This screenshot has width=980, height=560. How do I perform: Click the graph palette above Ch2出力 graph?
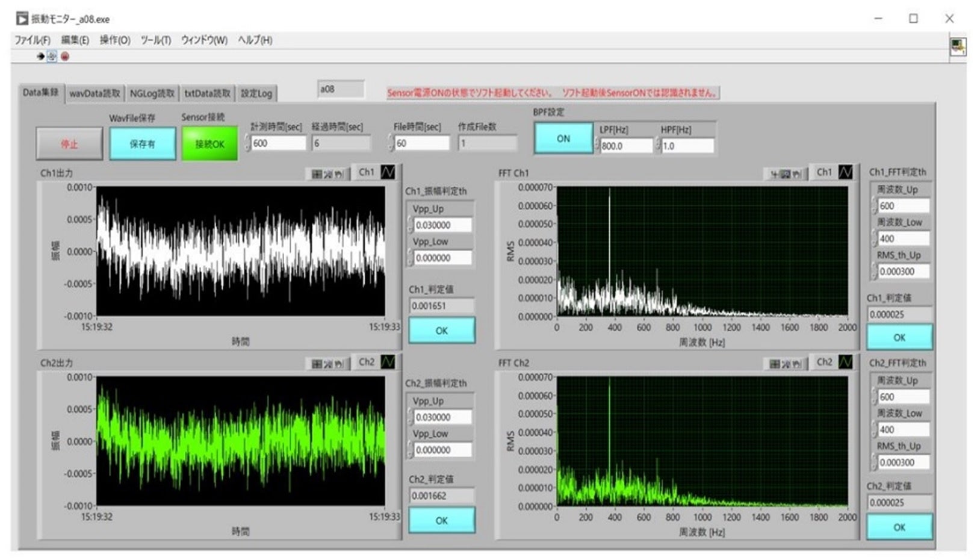[x=327, y=364]
